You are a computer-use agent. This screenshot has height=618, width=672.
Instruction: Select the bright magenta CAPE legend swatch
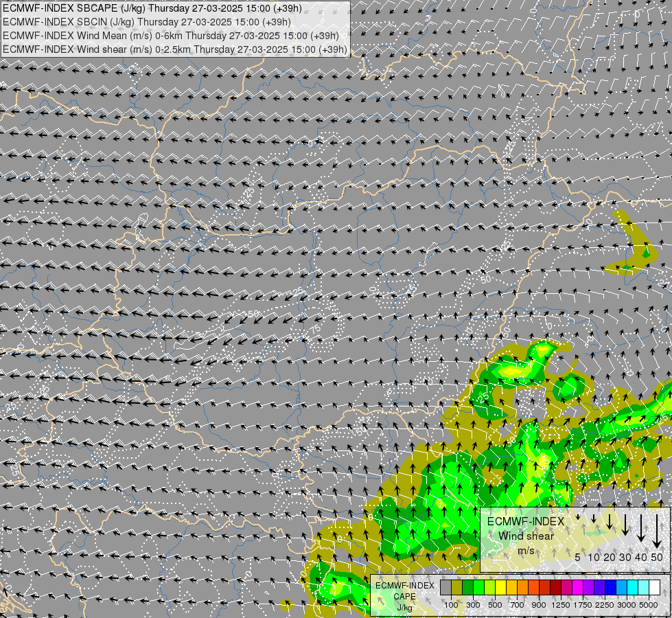tap(578, 588)
